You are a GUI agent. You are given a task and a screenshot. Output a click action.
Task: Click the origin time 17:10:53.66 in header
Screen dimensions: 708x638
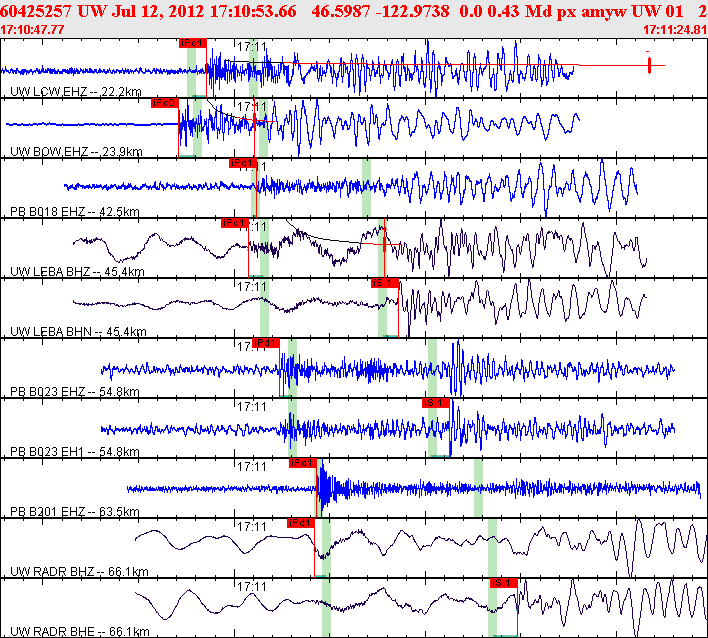[x=253, y=11]
